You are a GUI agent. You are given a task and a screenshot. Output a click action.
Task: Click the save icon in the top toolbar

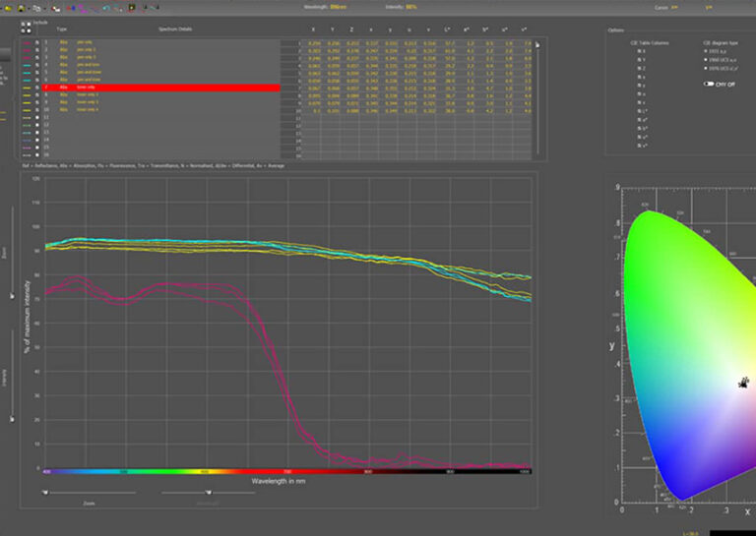19,8
